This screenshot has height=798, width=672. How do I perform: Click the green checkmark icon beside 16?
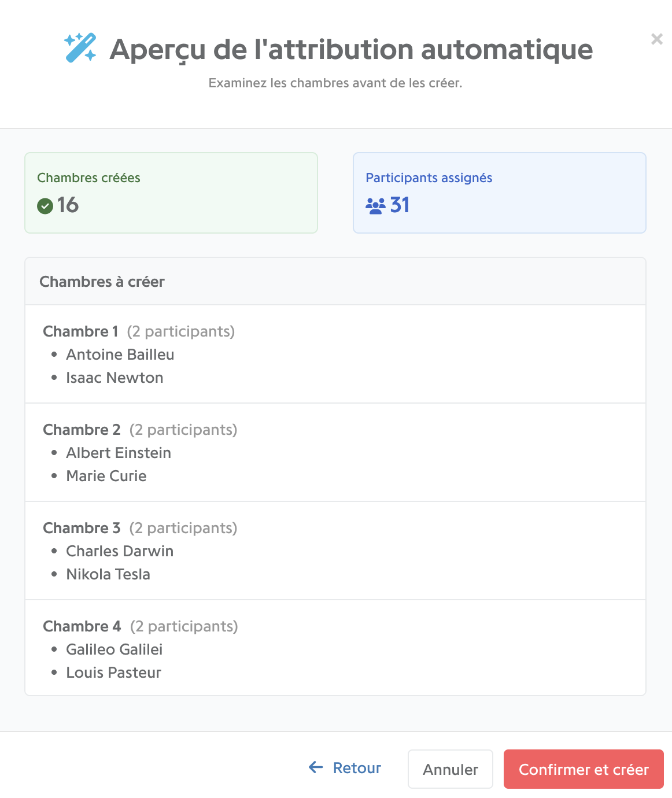pos(45,205)
